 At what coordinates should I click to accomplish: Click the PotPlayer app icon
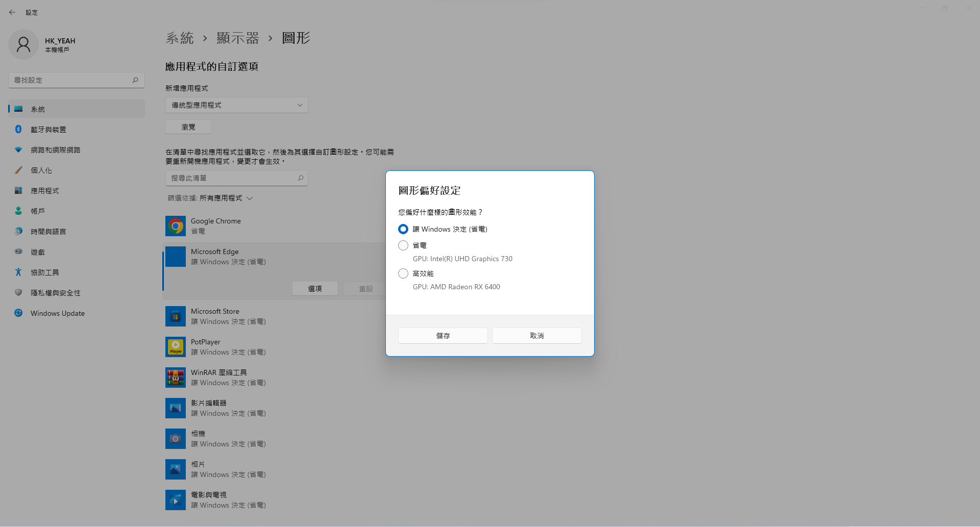click(x=176, y=347)
